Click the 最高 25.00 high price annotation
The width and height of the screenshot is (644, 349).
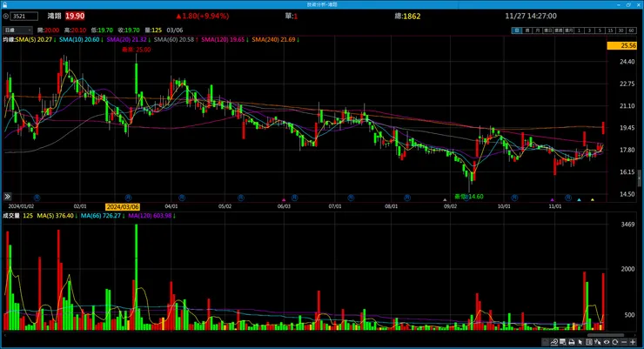click(x=137, y=50)
